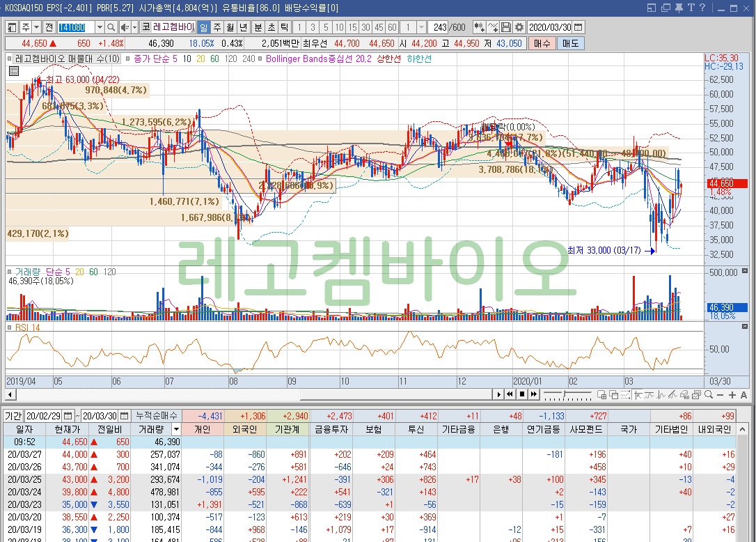Click the chart line tool icon
The image size is (756, 542).
[x=493, y=27]
